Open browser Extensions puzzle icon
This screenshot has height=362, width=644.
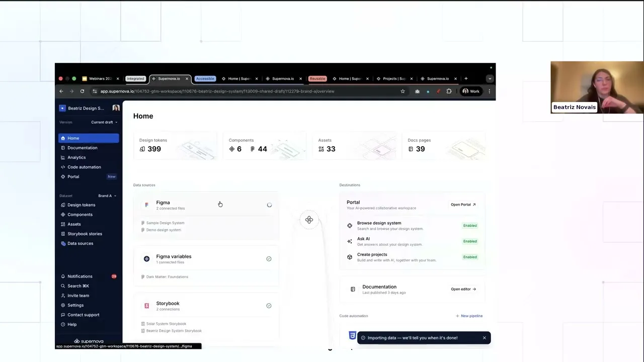[x=449, y=92]
